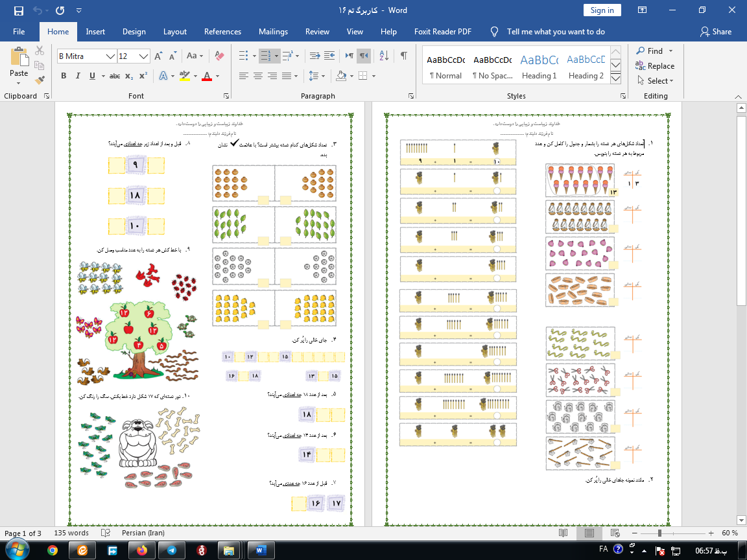747x560 pixels.
Task: Click the Sign in button
Action: pyautogui.click(x=602, y=10)
